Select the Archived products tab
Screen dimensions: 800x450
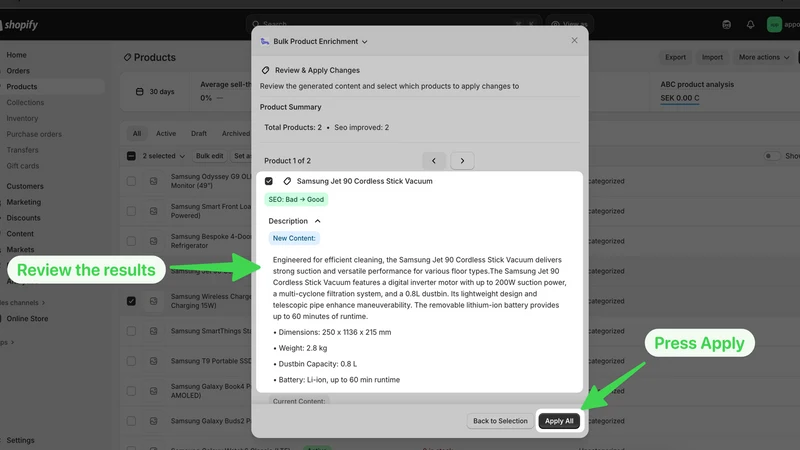(x=235, y=134)
